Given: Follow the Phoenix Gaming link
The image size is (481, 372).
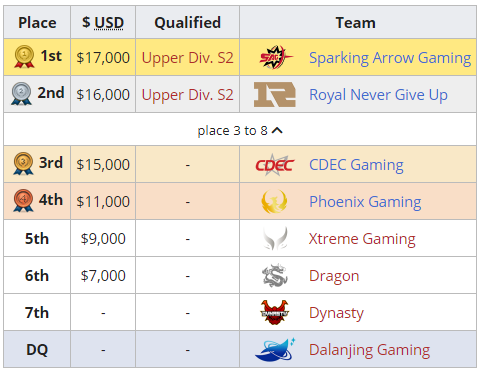Looking at the screenshot, I should pyautogui.click(x=365, y=202).
